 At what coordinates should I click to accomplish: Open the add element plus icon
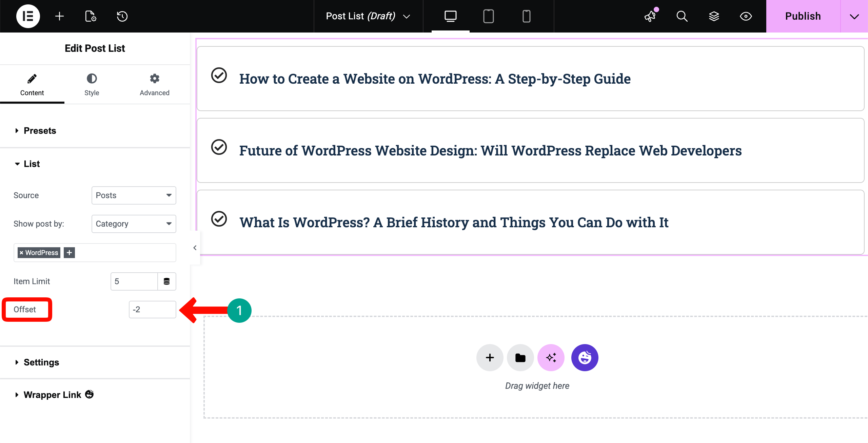(x=59, y=16)
